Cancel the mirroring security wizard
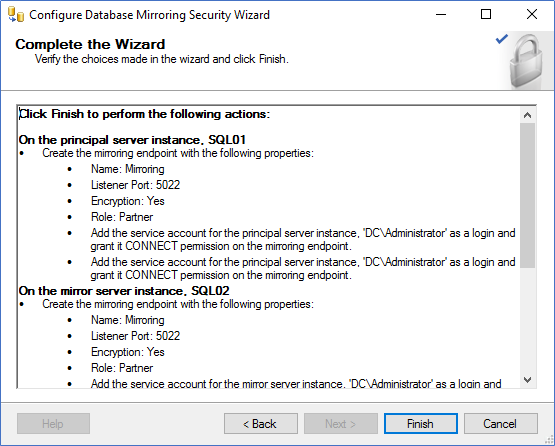 tap(500, 423)
